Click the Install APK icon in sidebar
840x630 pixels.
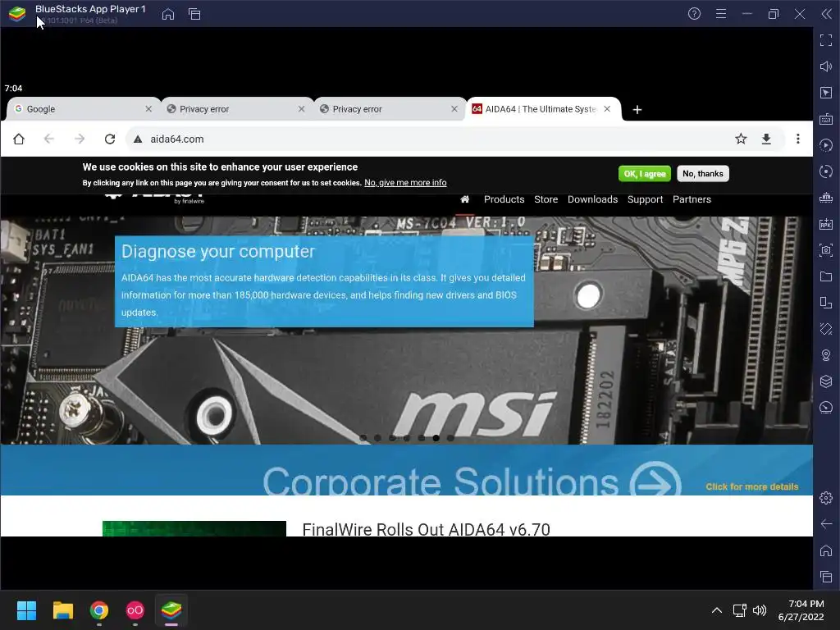tap(825, 224)
